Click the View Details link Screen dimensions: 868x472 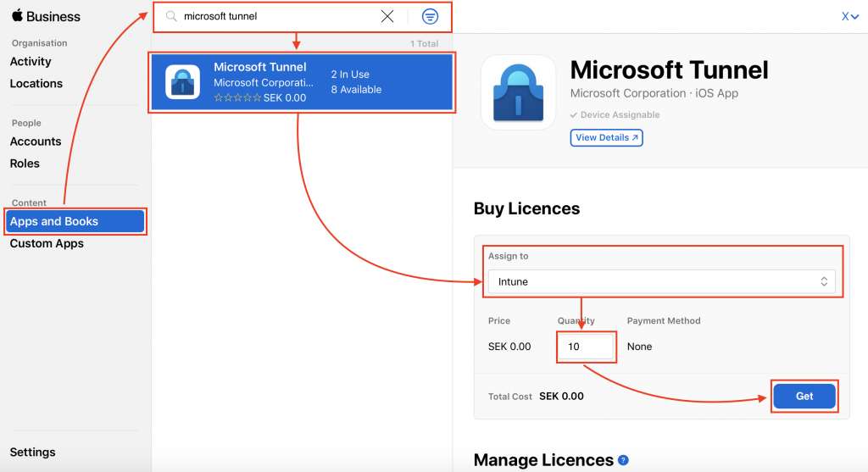[x=607, y=137]
